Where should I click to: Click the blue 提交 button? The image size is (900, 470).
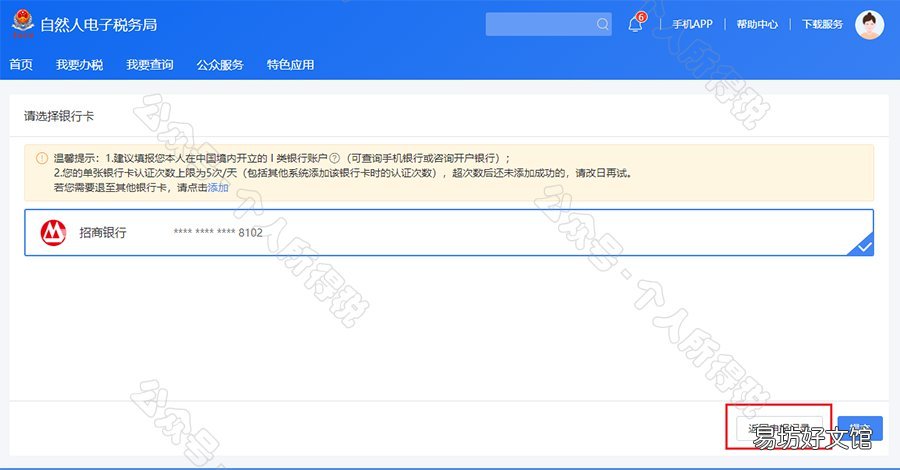click(859, 428)
